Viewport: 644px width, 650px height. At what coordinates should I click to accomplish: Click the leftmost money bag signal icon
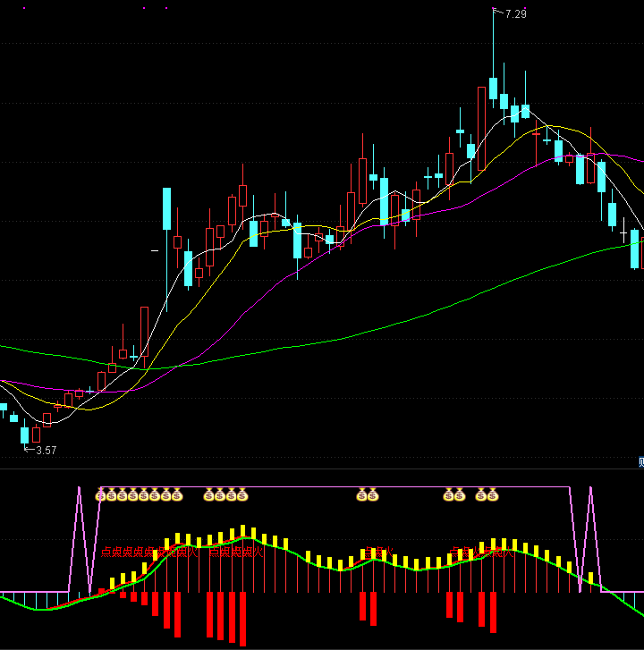click(101, 494)
